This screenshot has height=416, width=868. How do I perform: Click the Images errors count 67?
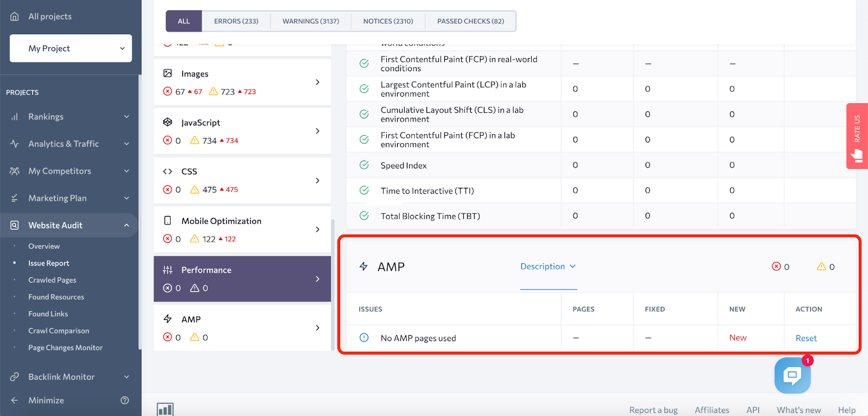point(180,92)
